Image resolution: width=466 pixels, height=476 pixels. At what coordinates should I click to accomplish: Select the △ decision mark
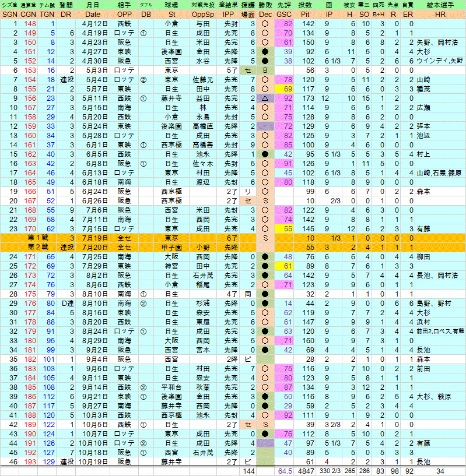pos(265,98)
